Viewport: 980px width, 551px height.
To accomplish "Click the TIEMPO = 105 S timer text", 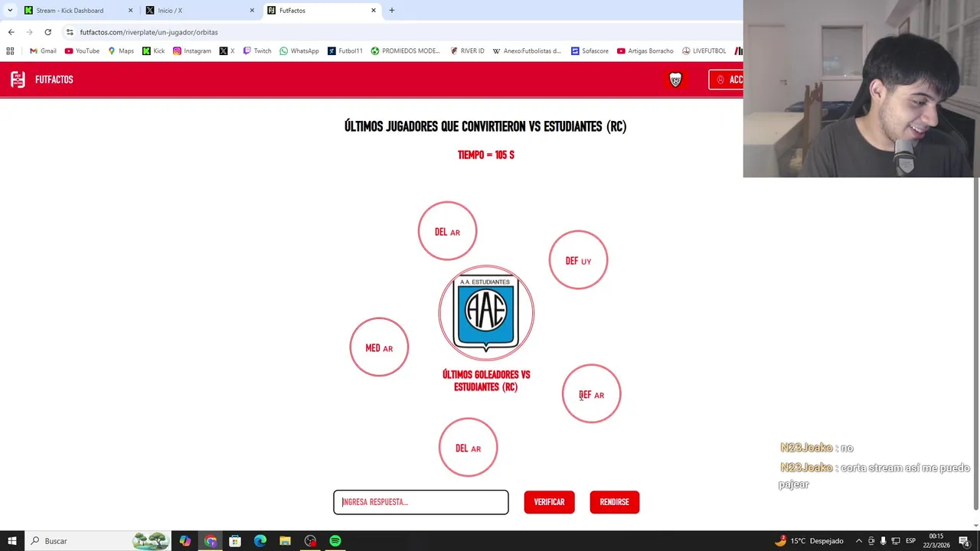I will click(x=486, y=155).
